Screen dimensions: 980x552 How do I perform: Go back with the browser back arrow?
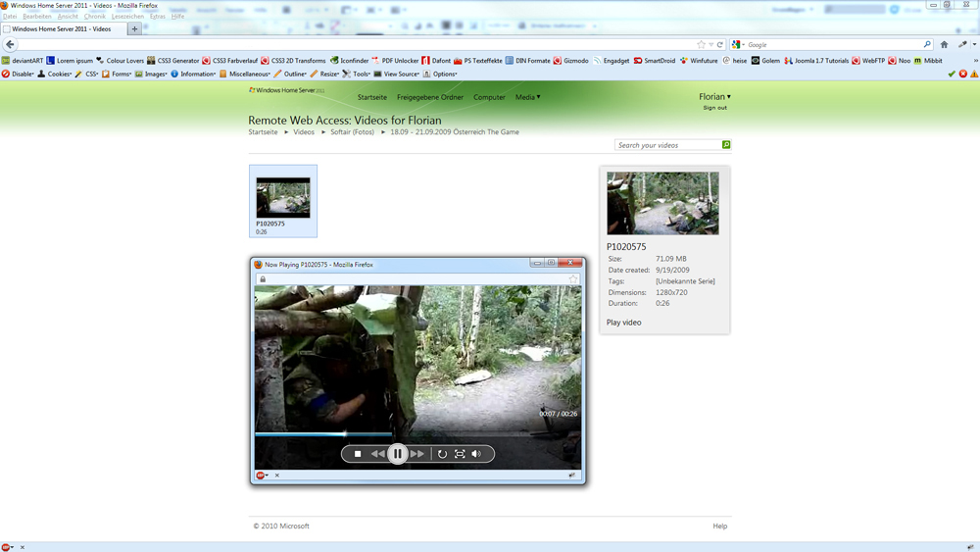[x=10, y=44]
